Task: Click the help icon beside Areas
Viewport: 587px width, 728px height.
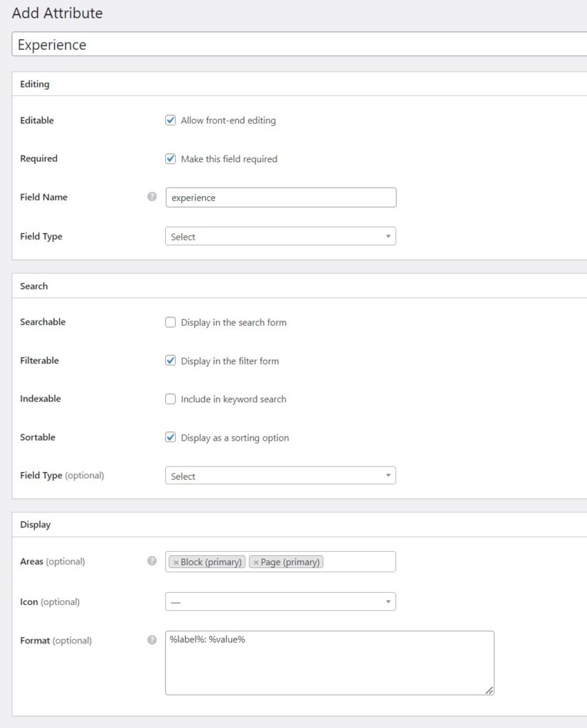Action: tap(152, 560)
